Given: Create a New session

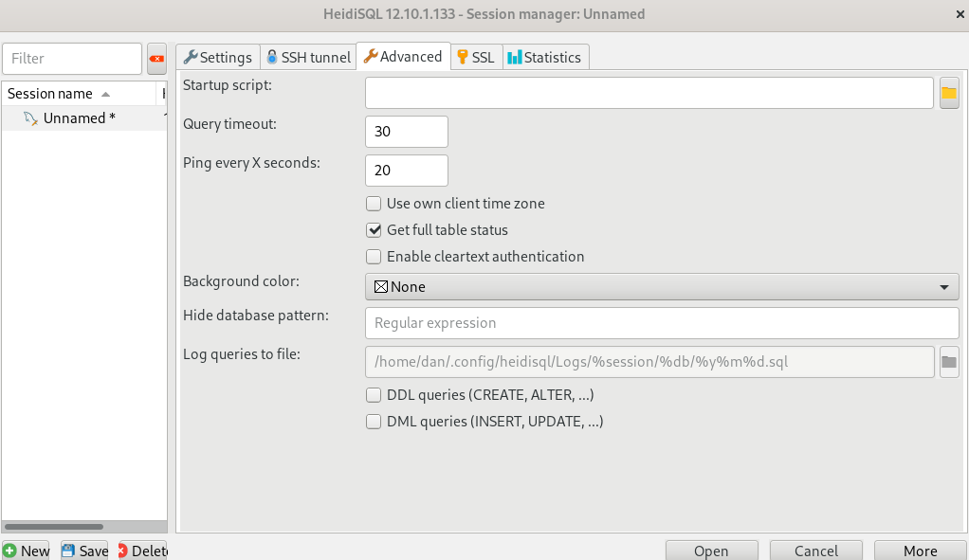Looking at the screenshot, I should (x=27, y=551).
